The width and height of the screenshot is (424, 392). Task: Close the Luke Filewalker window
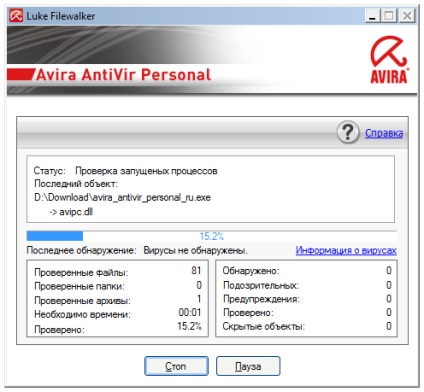point(407,16)
